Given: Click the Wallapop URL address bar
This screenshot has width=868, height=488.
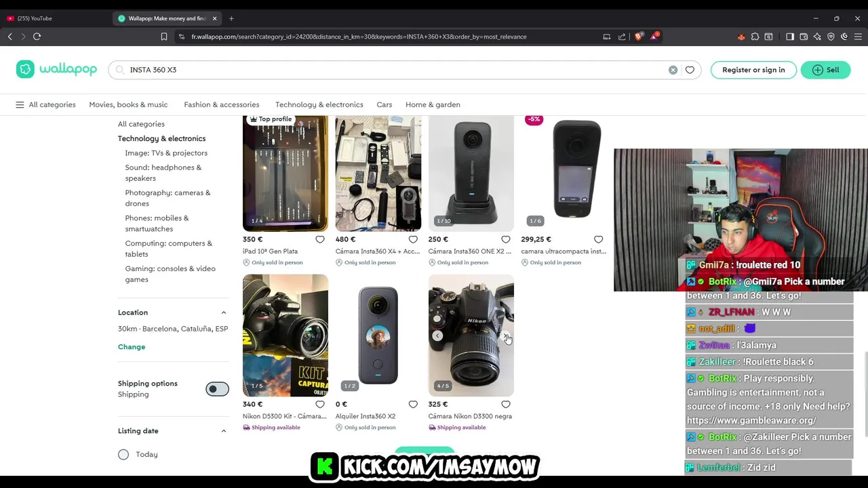Looking at the screenshot, I should tap(359, 37).
